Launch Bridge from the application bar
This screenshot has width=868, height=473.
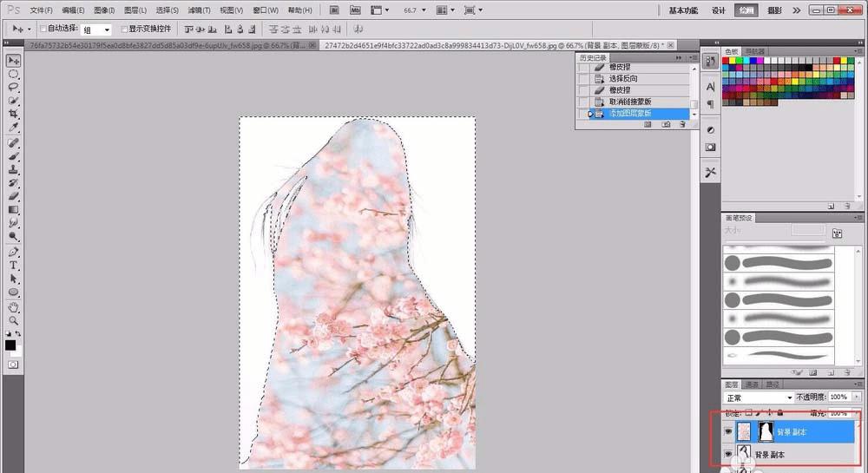point(335,10)
